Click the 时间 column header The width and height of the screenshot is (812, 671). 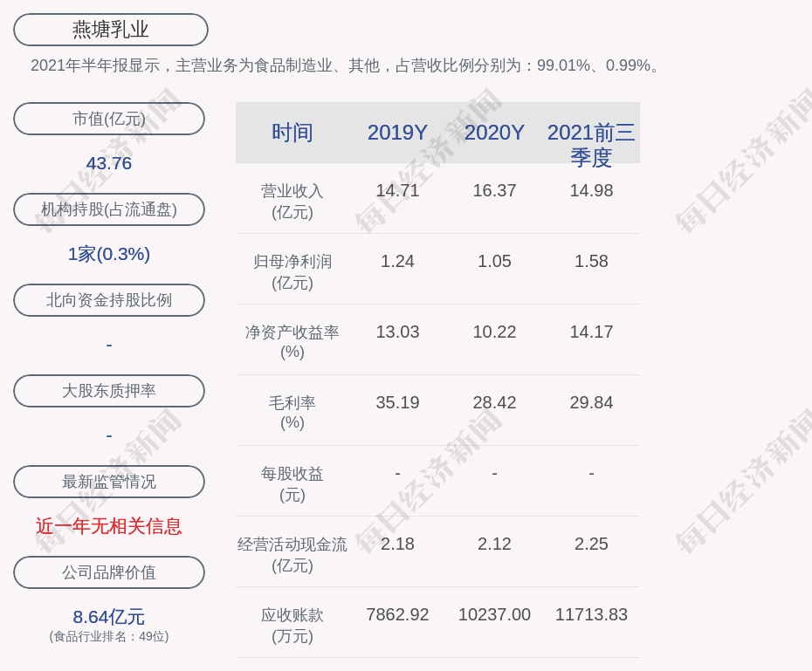[x=292, y=133]
